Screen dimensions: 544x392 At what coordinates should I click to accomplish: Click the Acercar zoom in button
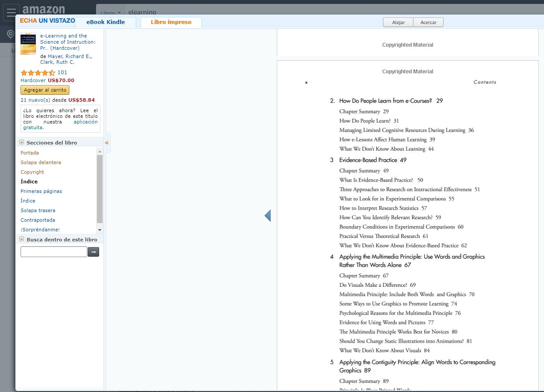tap(428, 22)
